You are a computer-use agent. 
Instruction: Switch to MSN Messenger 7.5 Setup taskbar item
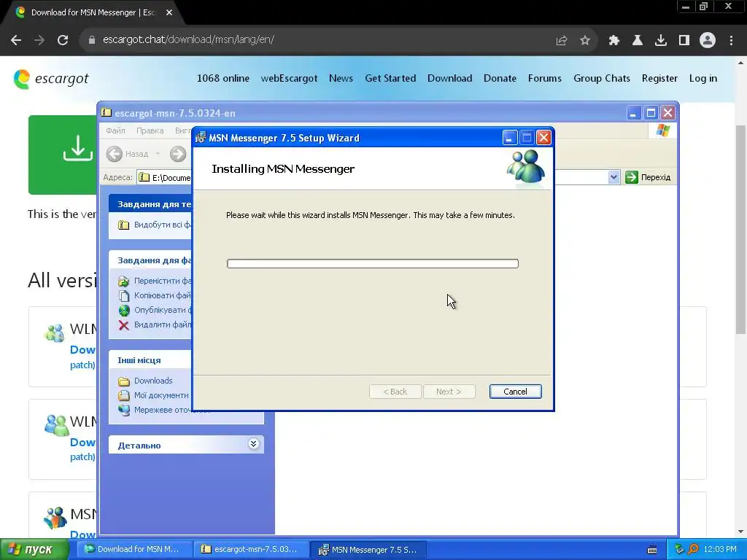click(x=368, y=550)
